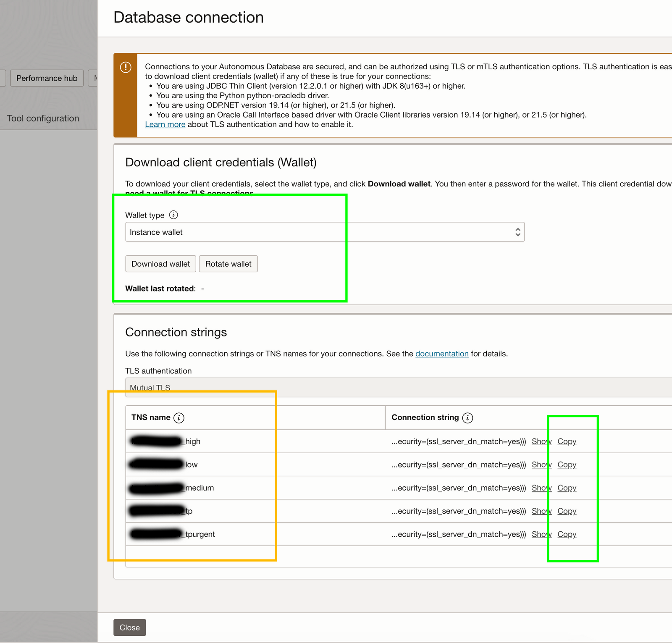
Task: Copy the medium connection string
Action: click(567, 488)
